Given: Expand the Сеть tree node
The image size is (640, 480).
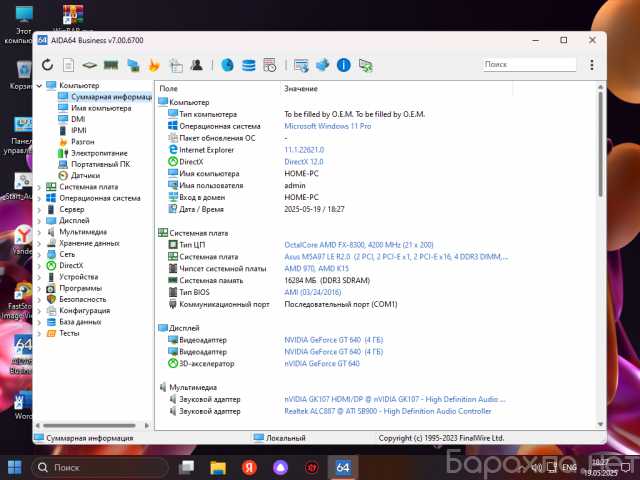Looking at the screenshot, I should (x=40, y=255).
